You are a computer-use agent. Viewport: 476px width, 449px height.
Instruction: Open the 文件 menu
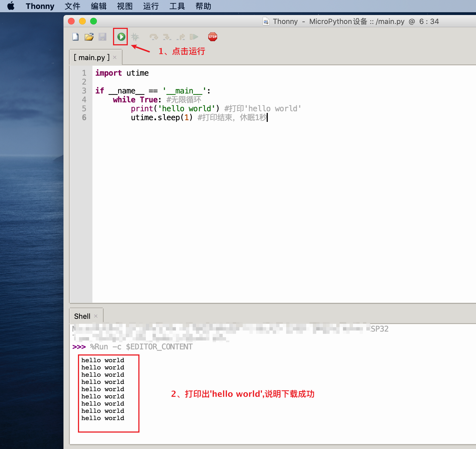tap(72, 6)
